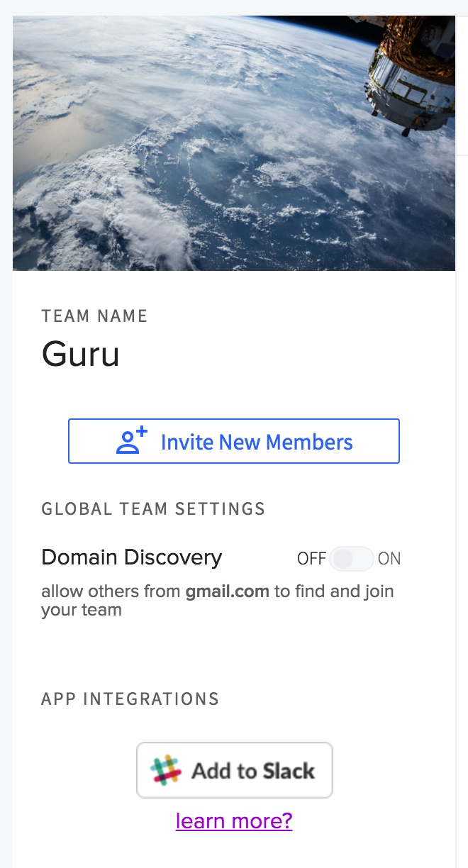
Task: Enable the Domain Discovery toggle switch
Action: pyautogui.click(x=351, y=559)
